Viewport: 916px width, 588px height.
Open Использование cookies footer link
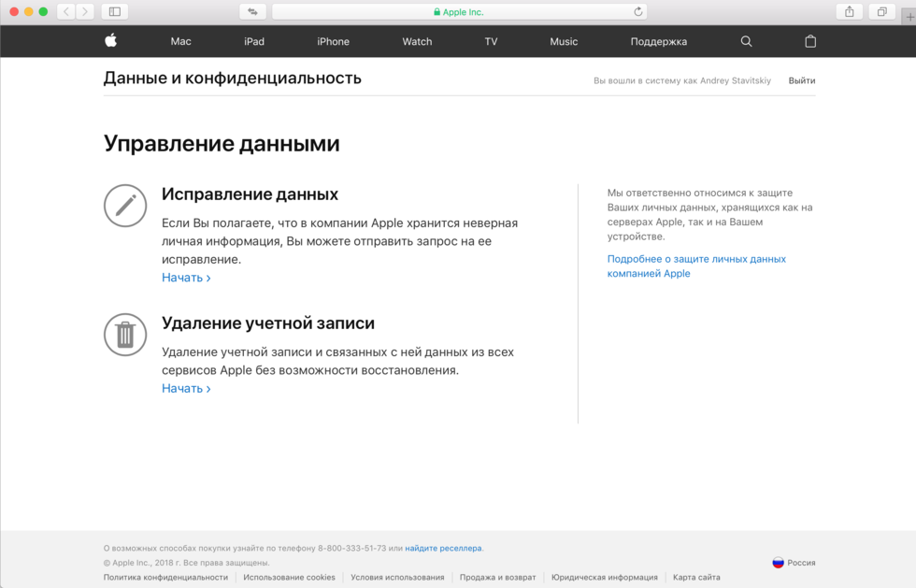pos(289,578)
